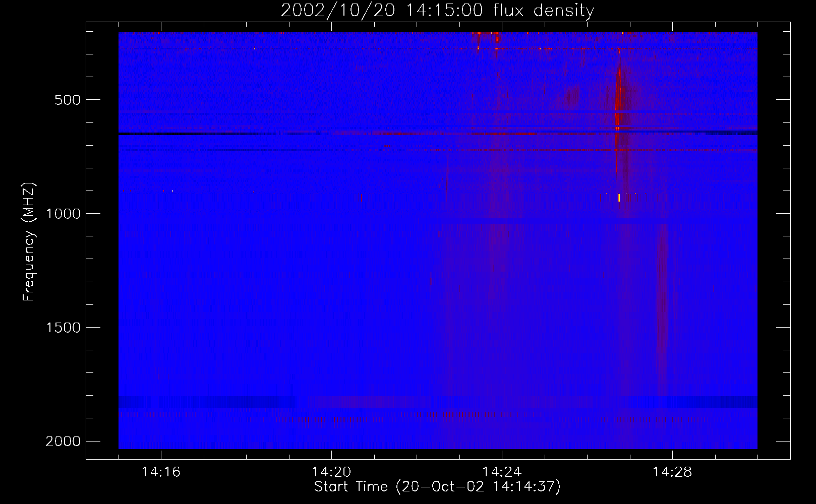Click the plot title '2002/10/20 14:15:00 flux density'
This screenshot has width=816, height=504.
pyautogui.click(x=437, y=11)
